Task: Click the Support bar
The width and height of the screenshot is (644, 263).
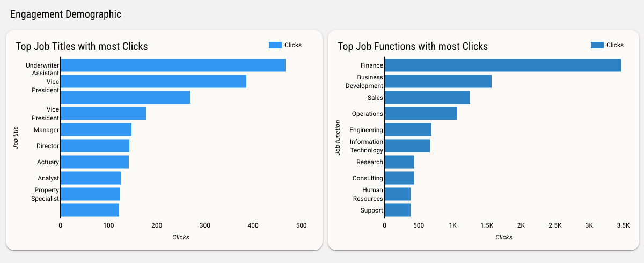Action: pos(398,210)
